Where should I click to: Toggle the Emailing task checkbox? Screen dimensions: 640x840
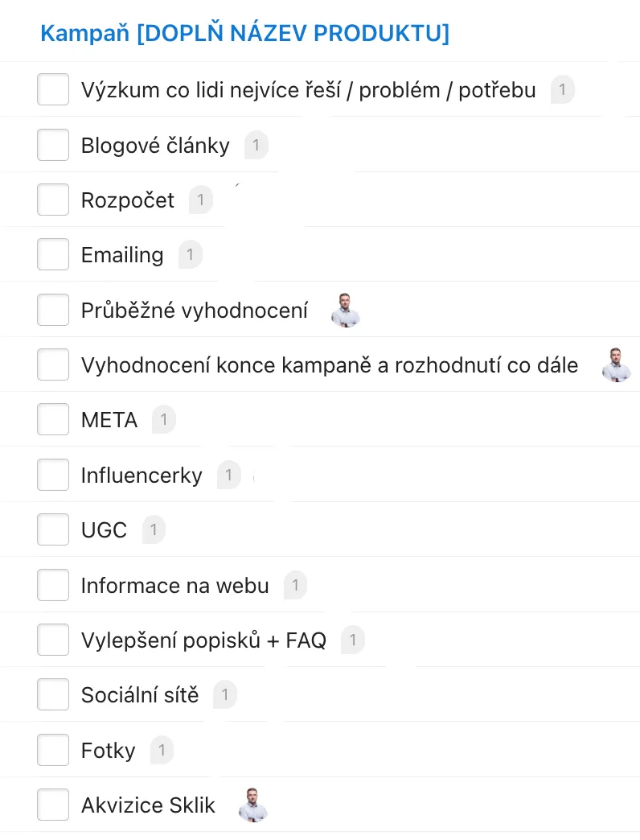(53, 255)
